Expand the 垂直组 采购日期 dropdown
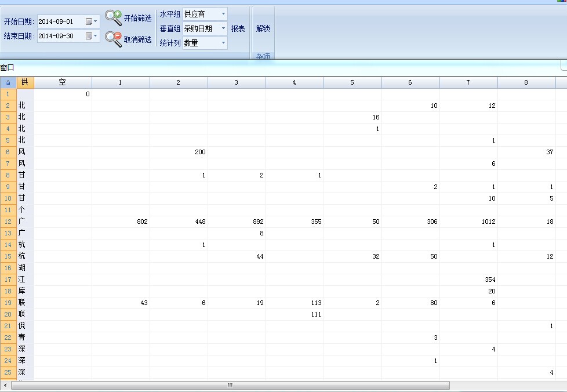 [x=223, y=28]
